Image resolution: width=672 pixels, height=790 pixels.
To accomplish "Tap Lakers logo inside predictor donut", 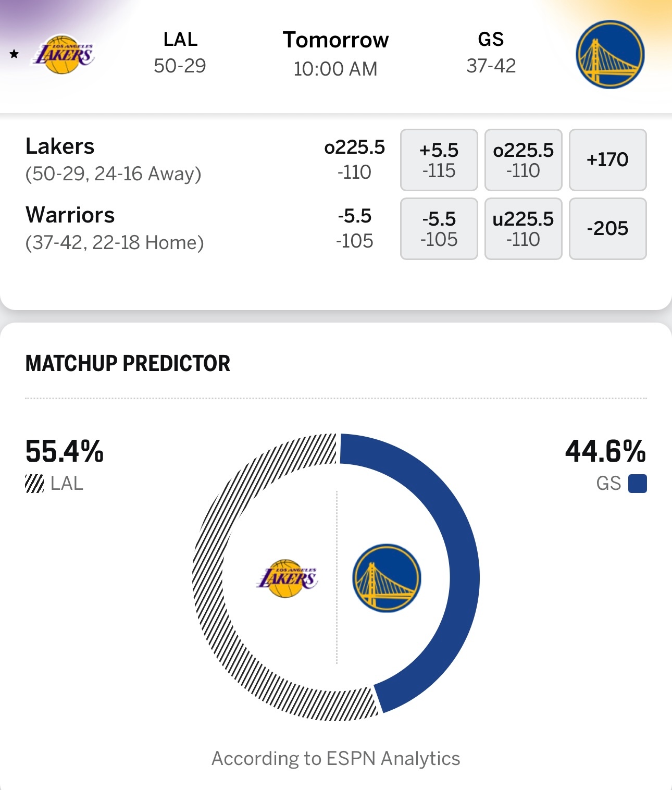I will [x=287, y=578].
